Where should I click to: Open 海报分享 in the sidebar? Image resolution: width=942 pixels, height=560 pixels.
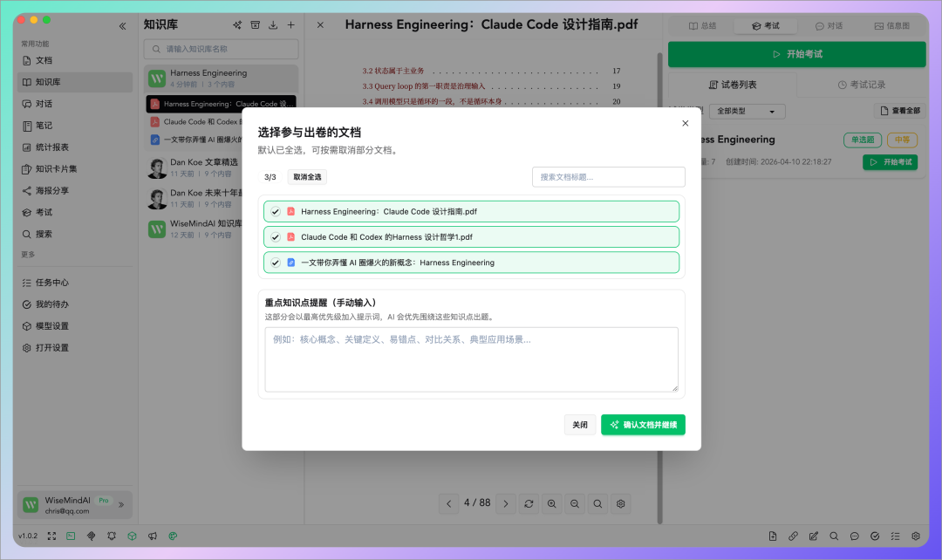75,190
